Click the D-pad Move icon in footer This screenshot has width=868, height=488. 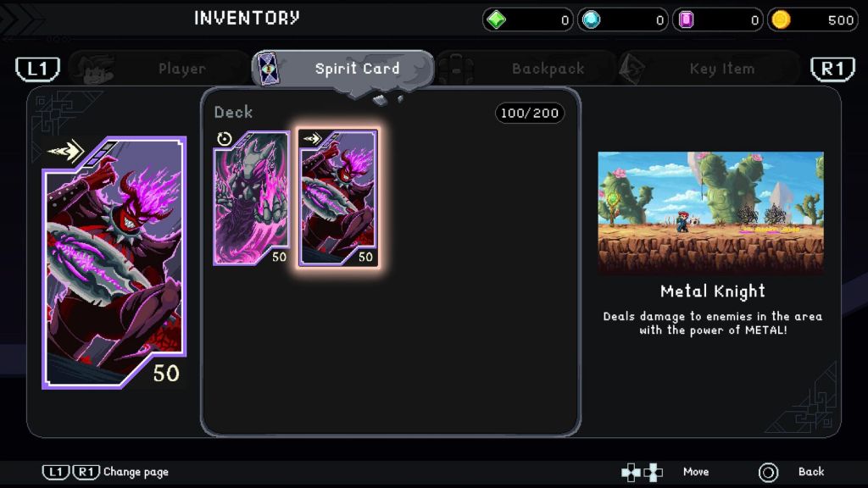643,472
